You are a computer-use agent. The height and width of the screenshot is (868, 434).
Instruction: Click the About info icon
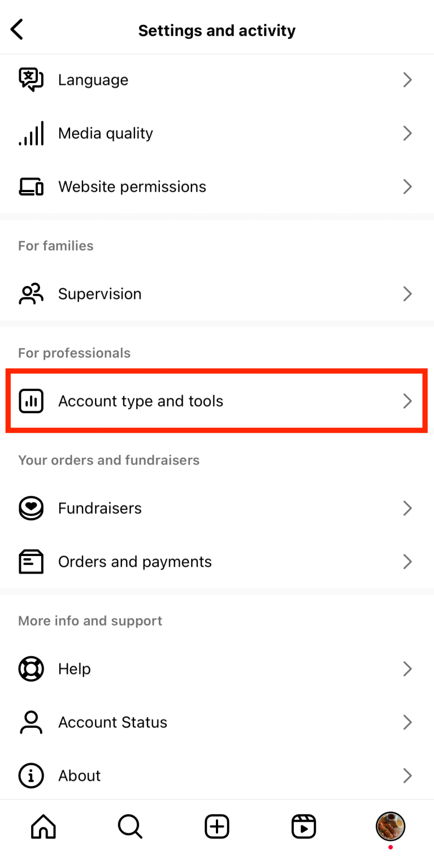pos(31,775)
